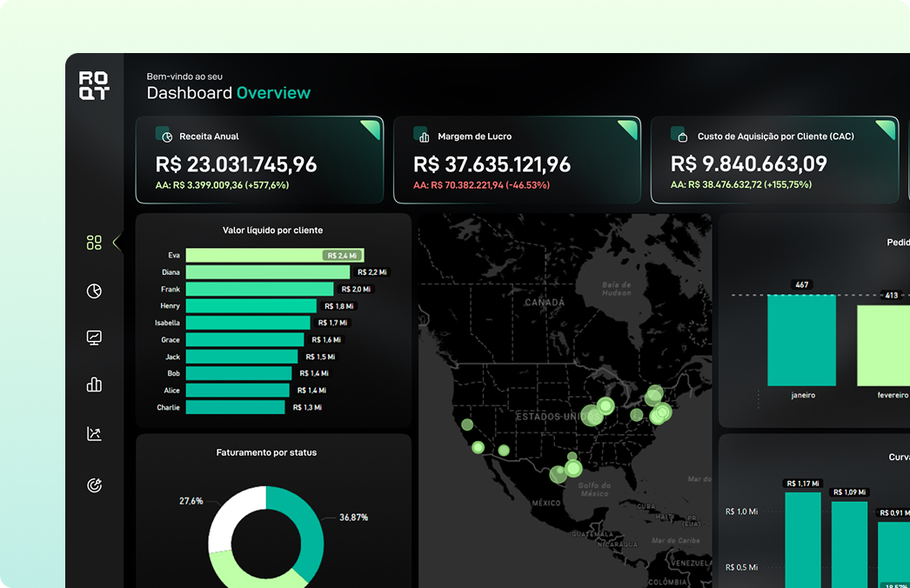910x588 pixels.
Task: Click 'AA: R$ 3.399.009,36 (+577,6%)' comparison text
Action: click(x=222, y=185)
